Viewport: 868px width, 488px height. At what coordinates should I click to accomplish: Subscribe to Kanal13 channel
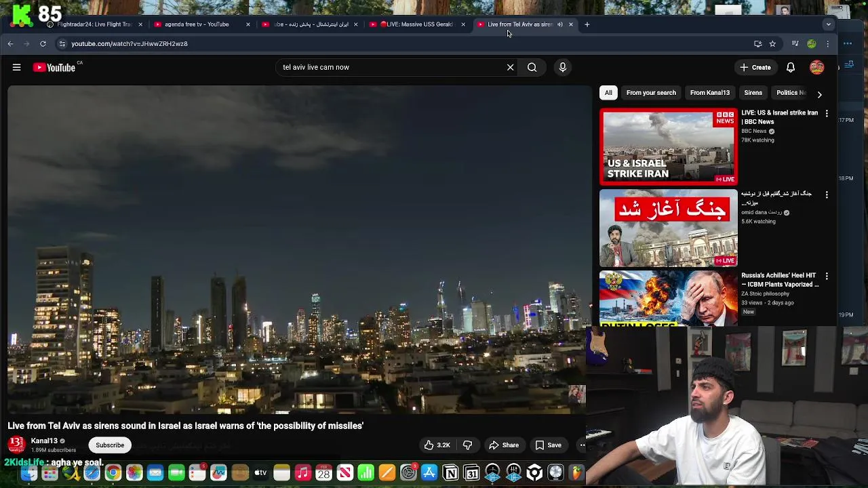click(x=110, y=445)
